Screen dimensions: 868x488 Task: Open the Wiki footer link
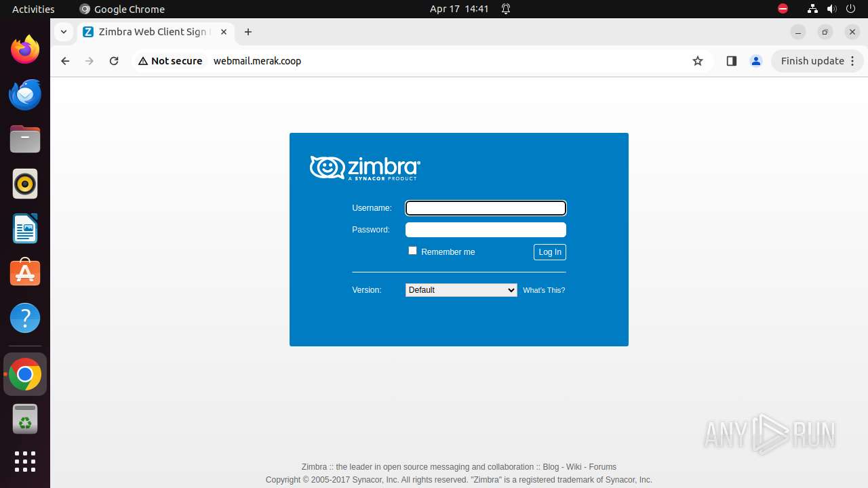(574, 467)
